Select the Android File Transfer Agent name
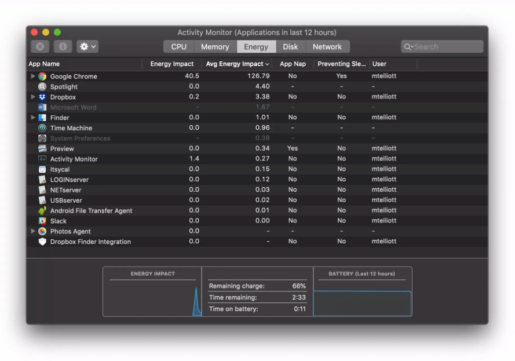 pos(91,211)
